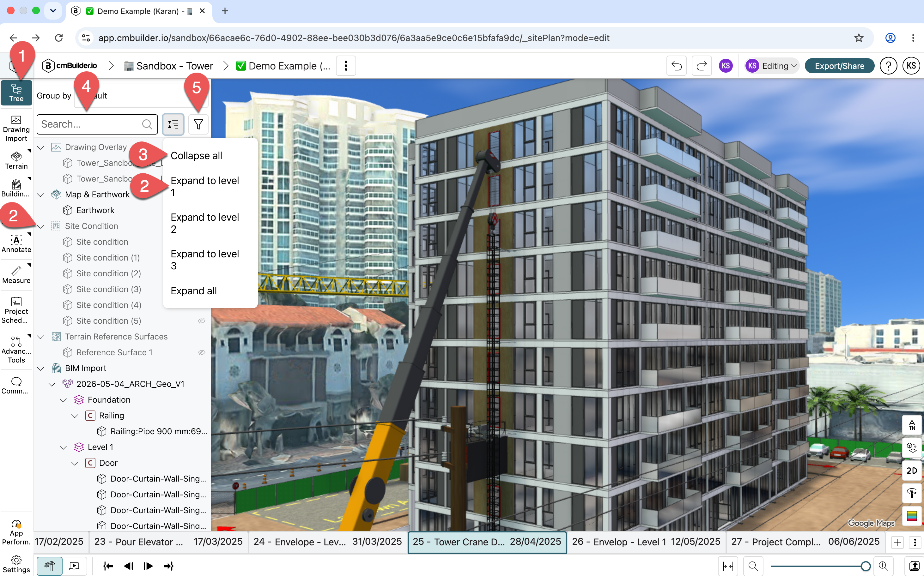This screenshot has height=576, width=924.
Task: Open the Tree panel in sidebar
Action: [x=16, y=93]
